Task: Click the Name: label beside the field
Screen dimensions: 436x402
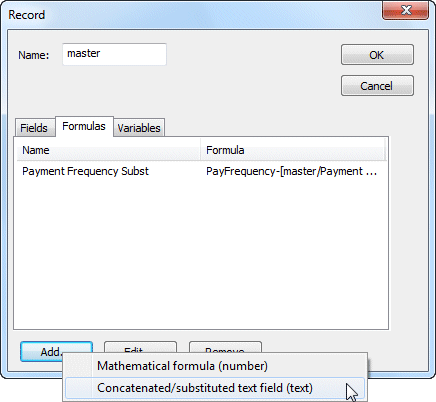Action: click(34, 55)
